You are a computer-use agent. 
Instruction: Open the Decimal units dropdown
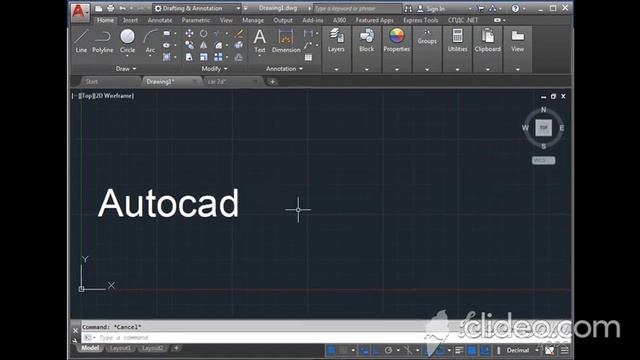click(x=522, y=350)
